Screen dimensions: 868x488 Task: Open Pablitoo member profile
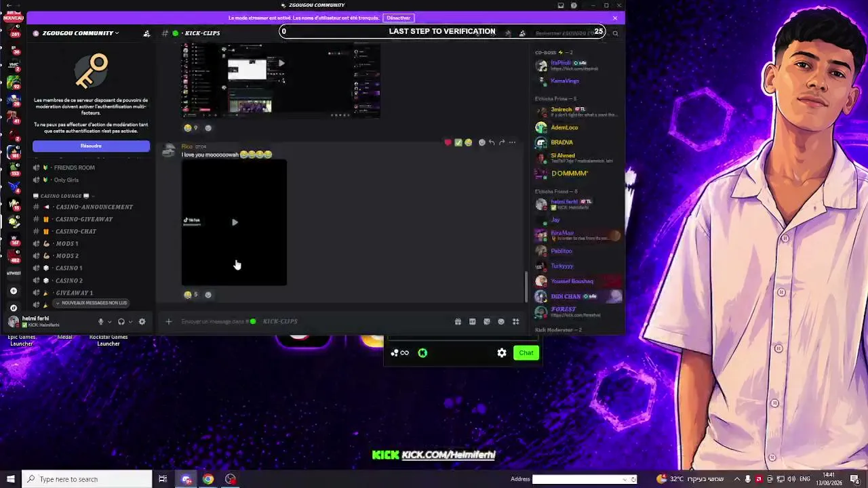pos(576,251)
